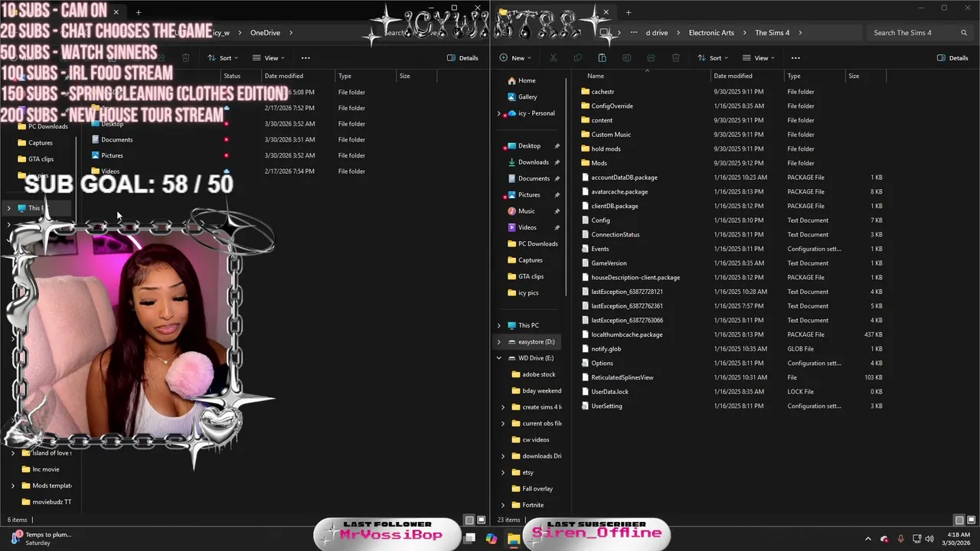Open the View dropdown in The Sims 4 window

[758, 58]
